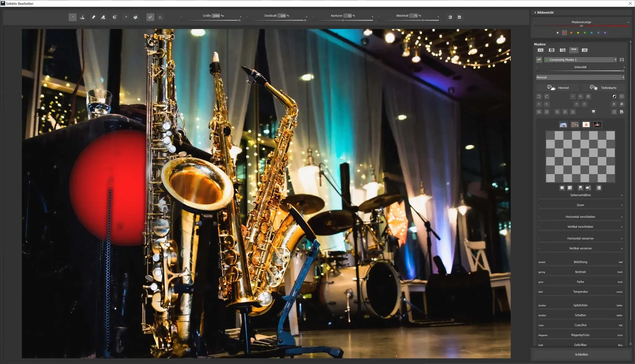This screenshot has height=364, width=635.
Task: Increase Größe with its plus button
Action: coord(240,17)
